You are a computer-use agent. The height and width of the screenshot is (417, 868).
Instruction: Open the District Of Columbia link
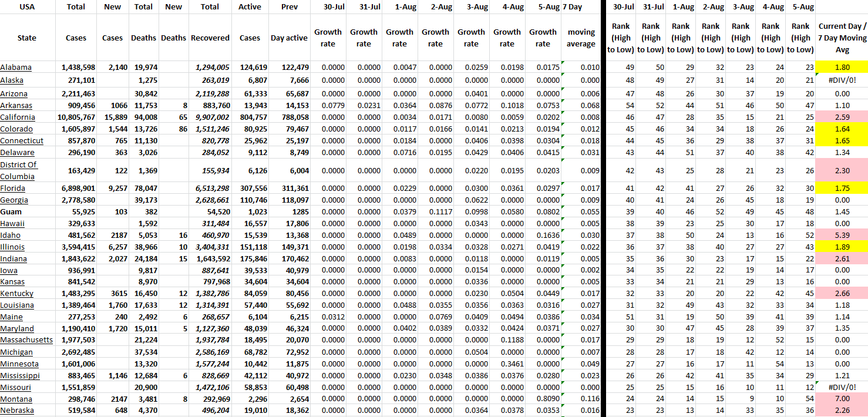(x=18, y=170)
